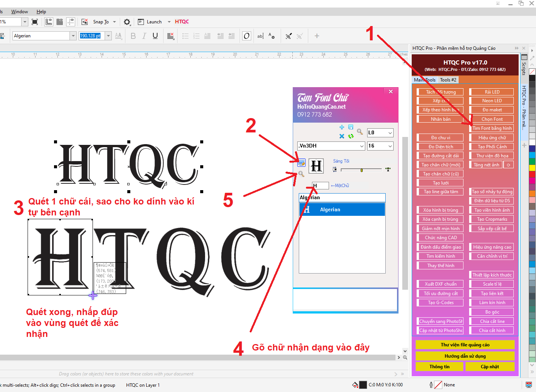
Task: Click Cập nhật yellow button
Action: coord(490,367)
